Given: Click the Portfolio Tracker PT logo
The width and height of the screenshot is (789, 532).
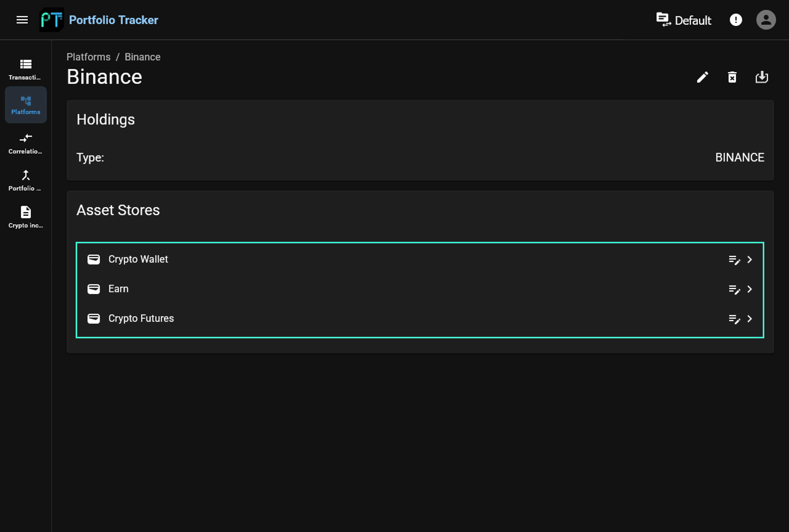Looking at the screenshot, I should click(x=52, y=20).
